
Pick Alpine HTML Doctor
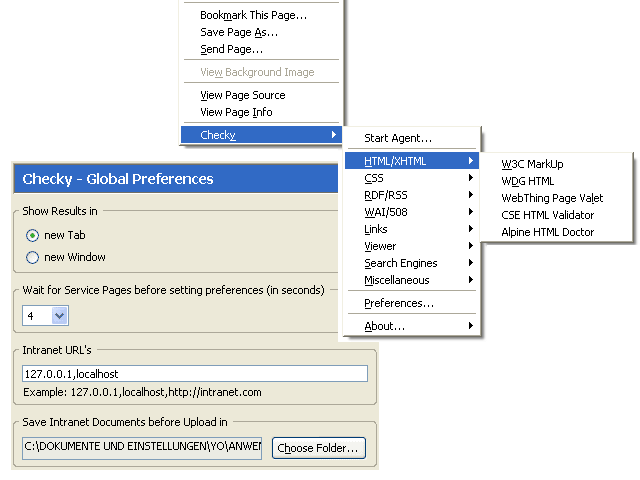click(548, 232)
